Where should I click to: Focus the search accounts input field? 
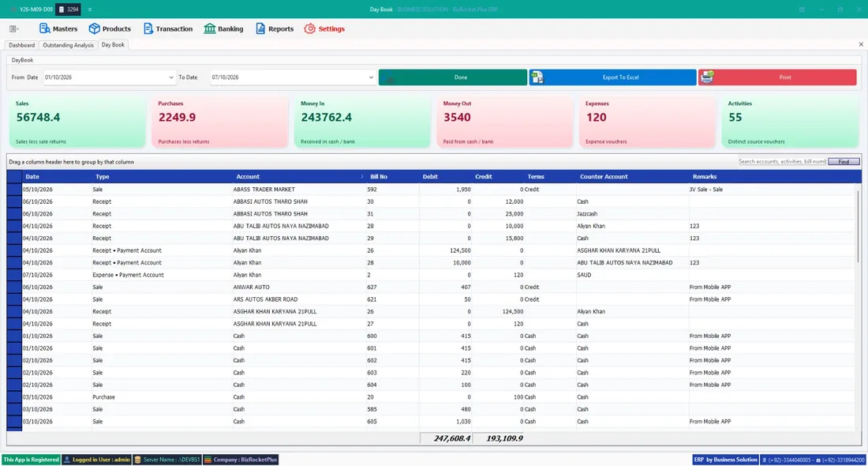[782, 162]
